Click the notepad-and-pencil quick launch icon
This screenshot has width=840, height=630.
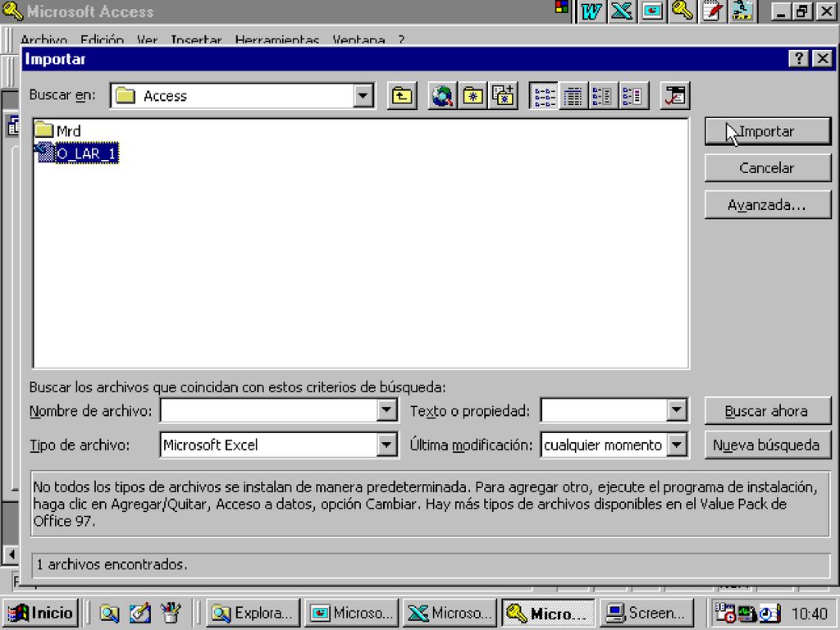[x=139, y=614]
